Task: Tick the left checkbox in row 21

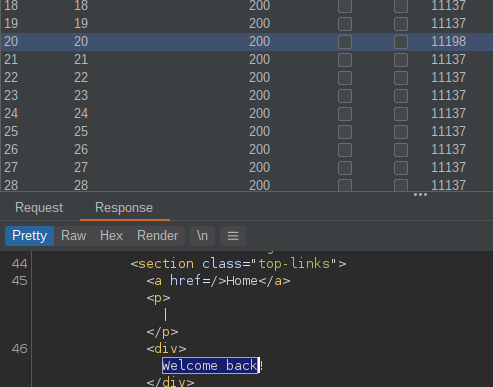Action: point(345,60)
